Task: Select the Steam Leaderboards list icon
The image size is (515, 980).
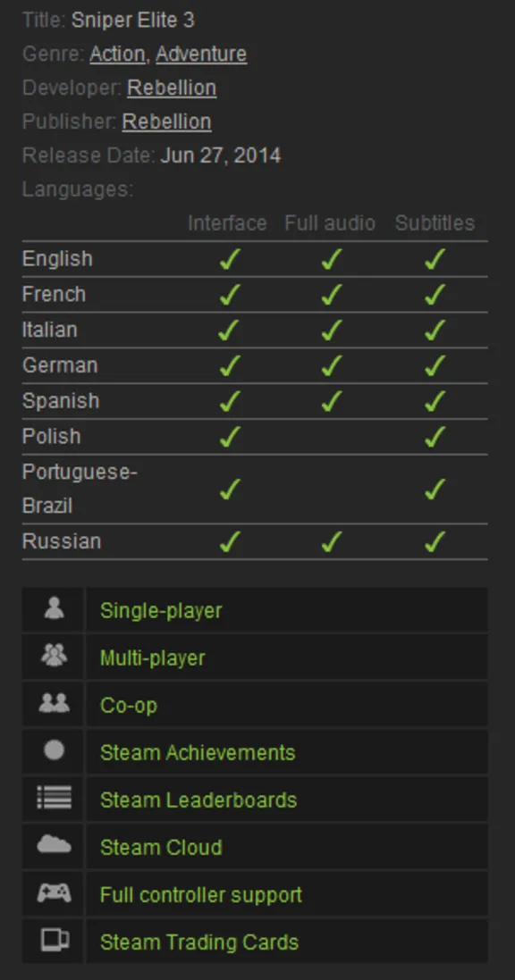Action: (x=52, y=799)
